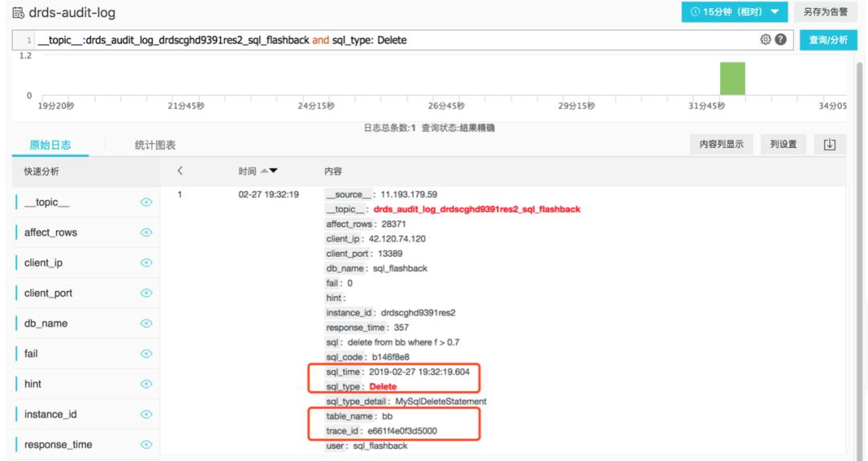Open the 列设置 column settings button
This screenshot has height=461, width=868.
click(x=784, y=144)
